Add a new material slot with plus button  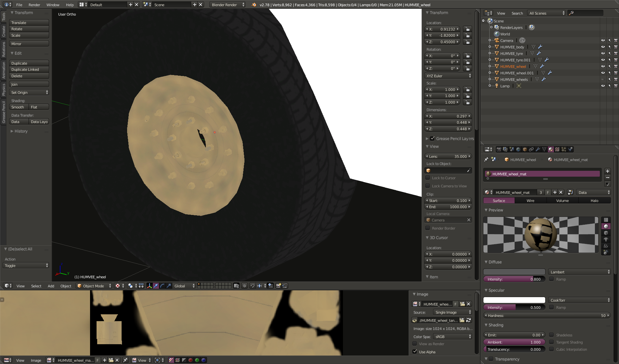[x=607, y=171]
